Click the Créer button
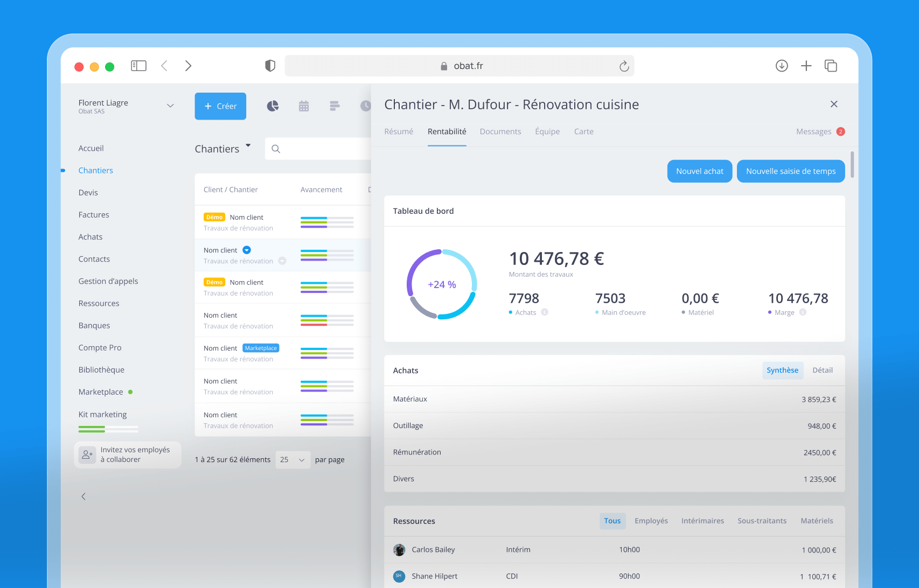Image resolution: width=919 pixels, height=588 pixels. click(x=220, y=106)
